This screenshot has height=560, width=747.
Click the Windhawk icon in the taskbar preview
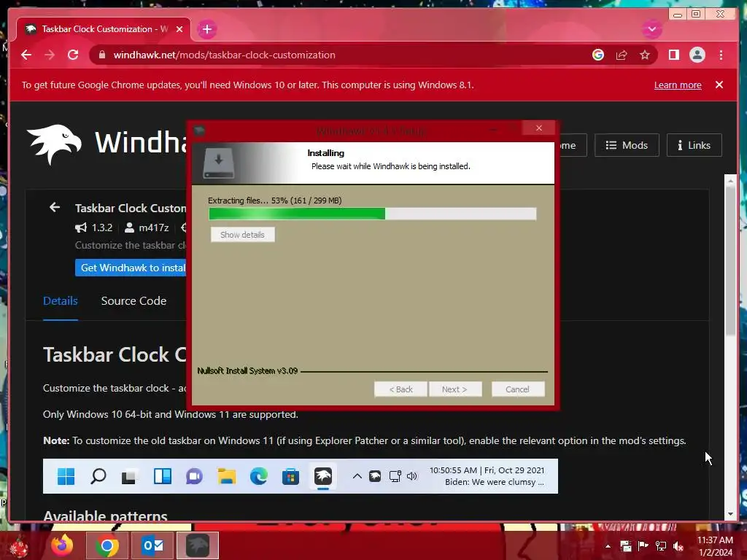tap(323, 476)
